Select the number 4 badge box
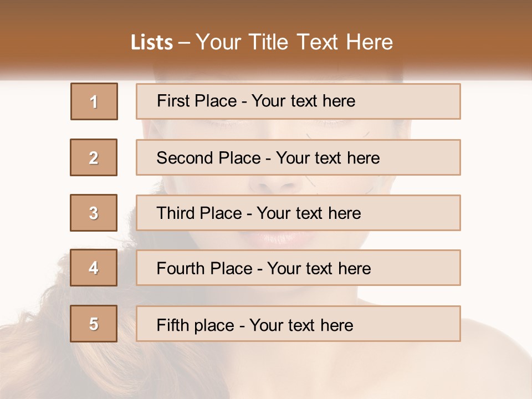 (94, 268)
